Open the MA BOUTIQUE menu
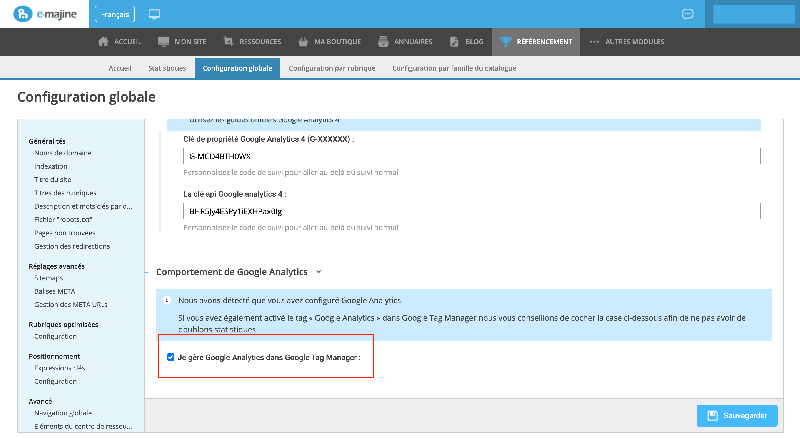The width and height of the screenshot is (800, 438). click(x=330, y=41)
